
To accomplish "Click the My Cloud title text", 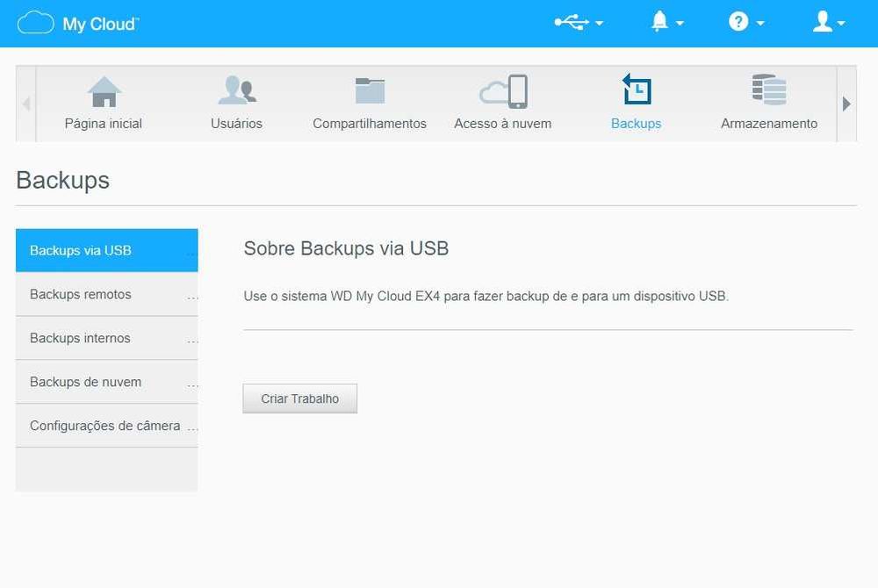I will (x=101, y=24).
